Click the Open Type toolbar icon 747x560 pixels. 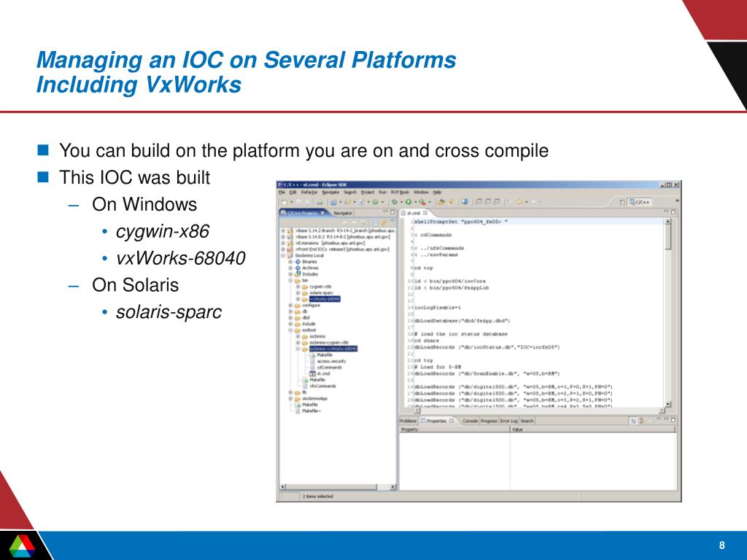(x=441, y=201)
